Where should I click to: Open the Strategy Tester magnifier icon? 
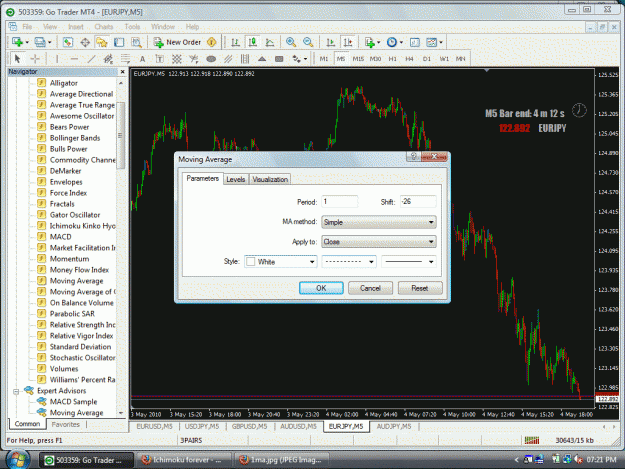coord(136,42)
